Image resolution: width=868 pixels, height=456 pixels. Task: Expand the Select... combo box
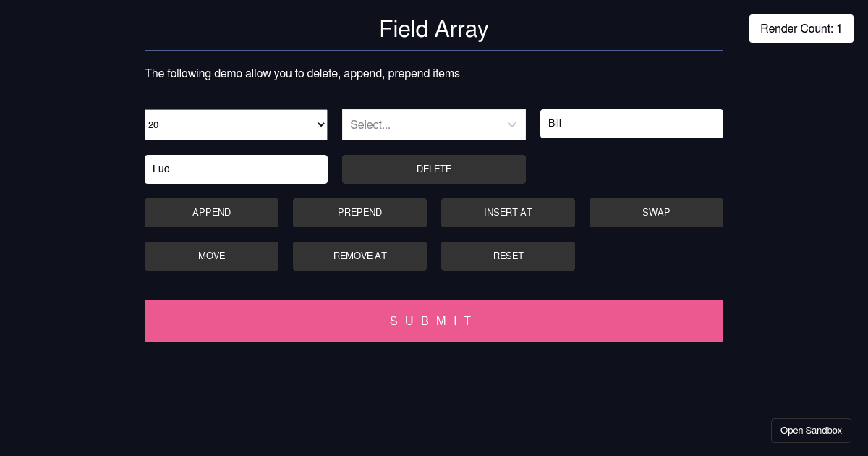pyautogui.click(x=427, y=124)
